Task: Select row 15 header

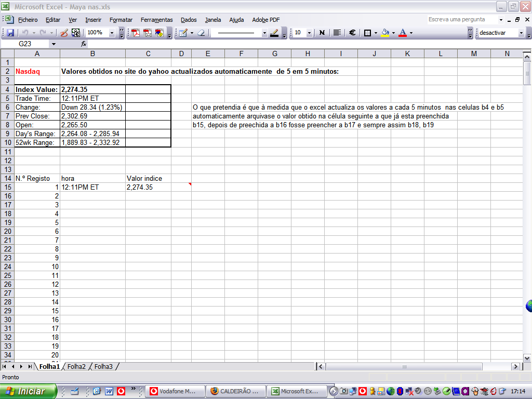Action: [x=7, y=187]
